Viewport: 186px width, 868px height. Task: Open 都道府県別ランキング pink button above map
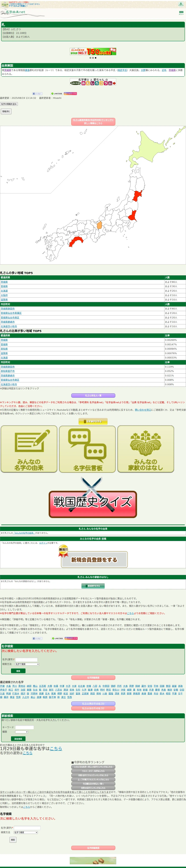(93, 122)
